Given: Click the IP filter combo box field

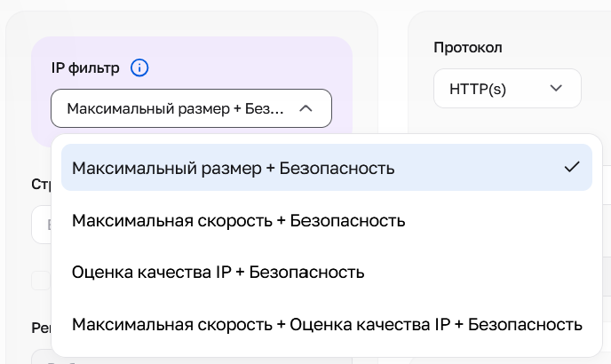Looking at the screenshot, I should coord(191,108).
